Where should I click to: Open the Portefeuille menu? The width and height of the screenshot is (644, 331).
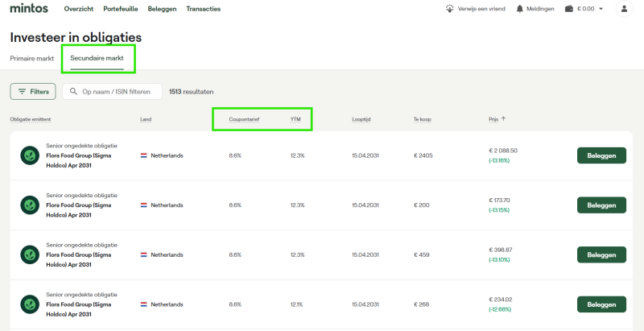[x=121, y=9]
